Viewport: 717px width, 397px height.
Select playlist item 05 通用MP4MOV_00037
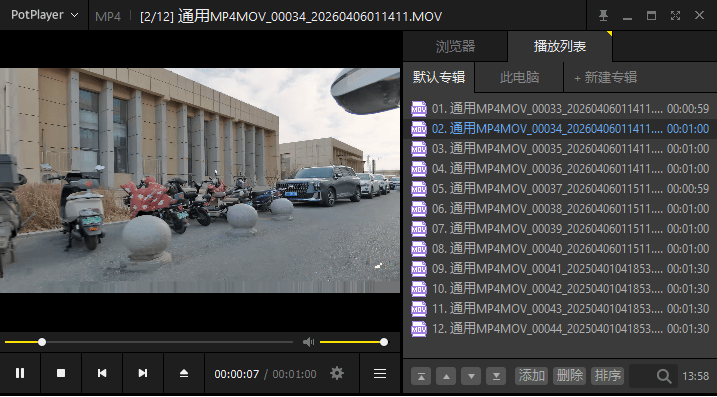tap(560, 188)
